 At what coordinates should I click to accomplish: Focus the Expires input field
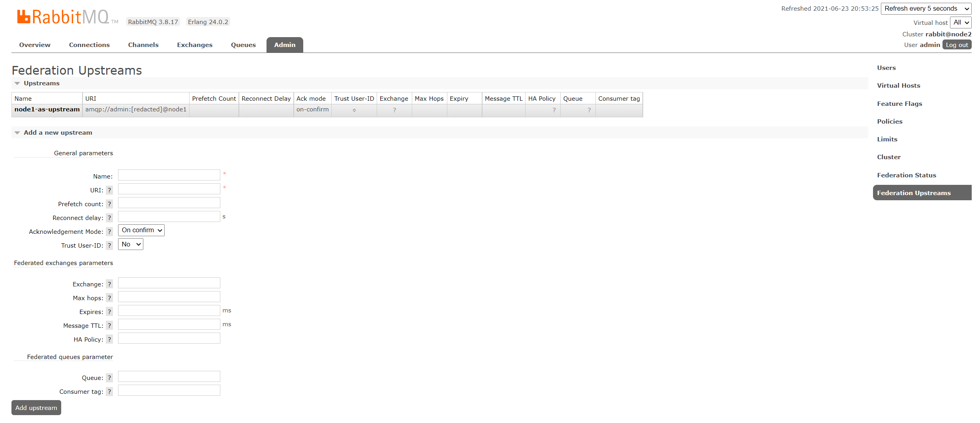tap(169, 310)
